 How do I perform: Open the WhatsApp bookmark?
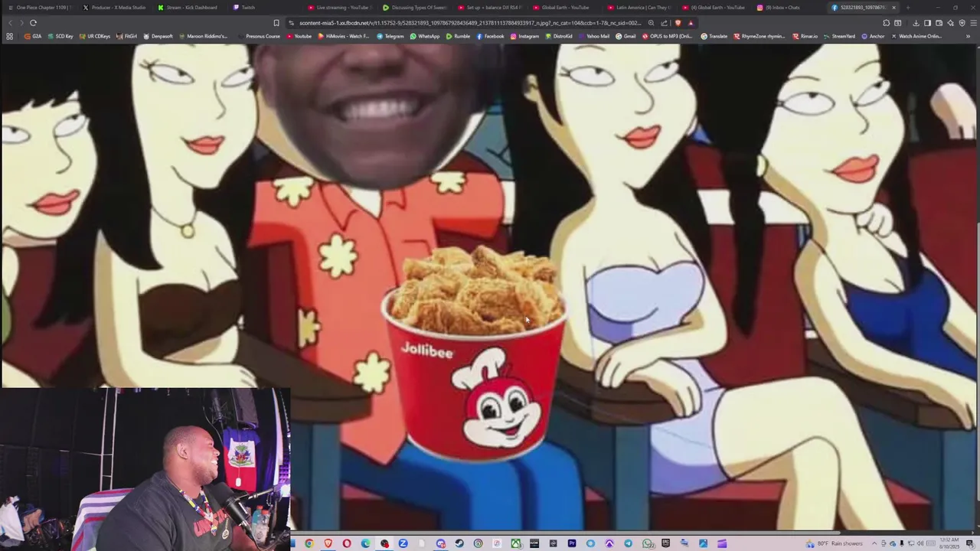(x=425, y=36)
